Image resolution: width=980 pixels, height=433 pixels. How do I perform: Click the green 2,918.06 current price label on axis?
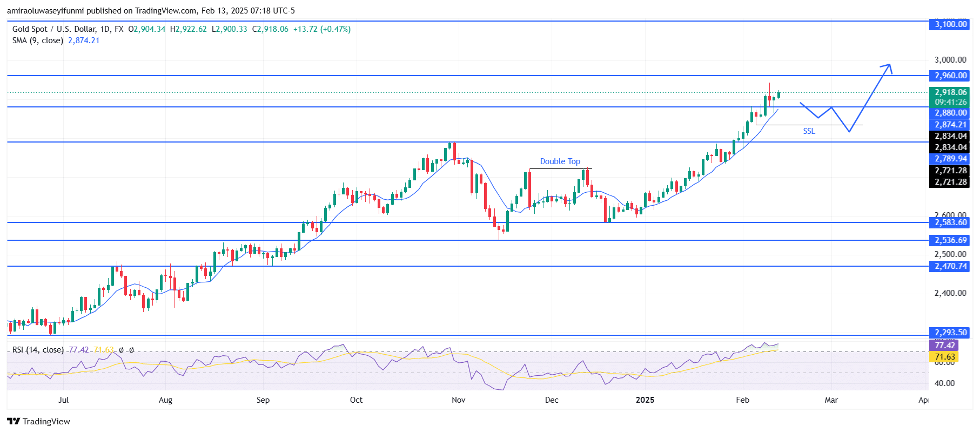click(949, 92)
